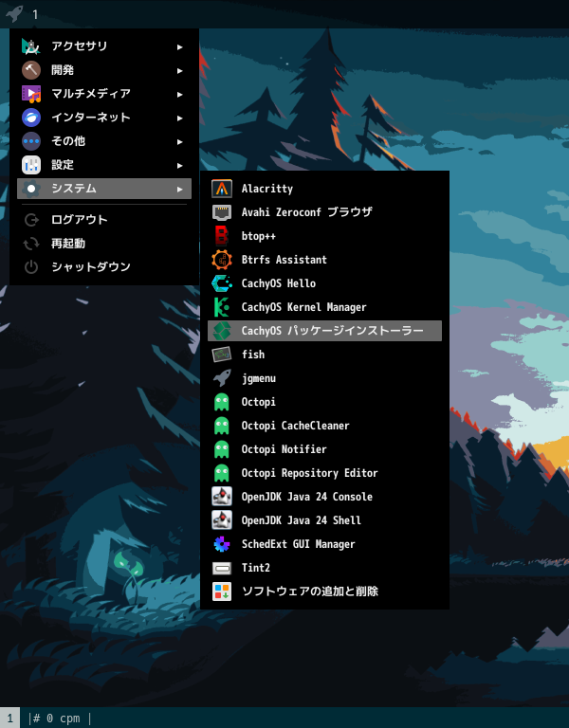Viewport: 569px width, 728px height.
Task: Click the シャットダウン power icon
Action: coord(31,267)
